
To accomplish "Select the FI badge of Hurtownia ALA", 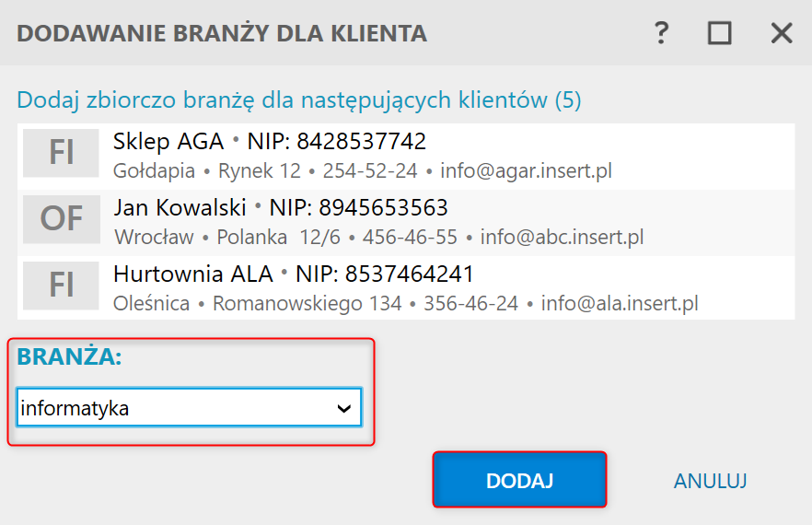I will point(61,286).
